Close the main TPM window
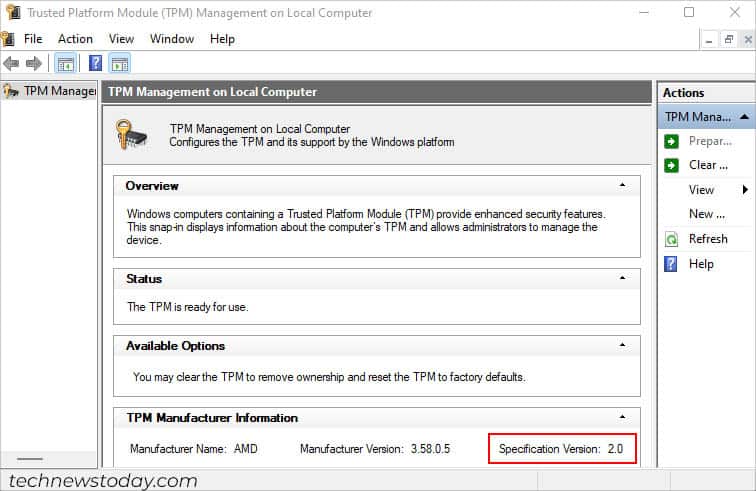This screenshot has width=756, height=491. click(734, 12)
